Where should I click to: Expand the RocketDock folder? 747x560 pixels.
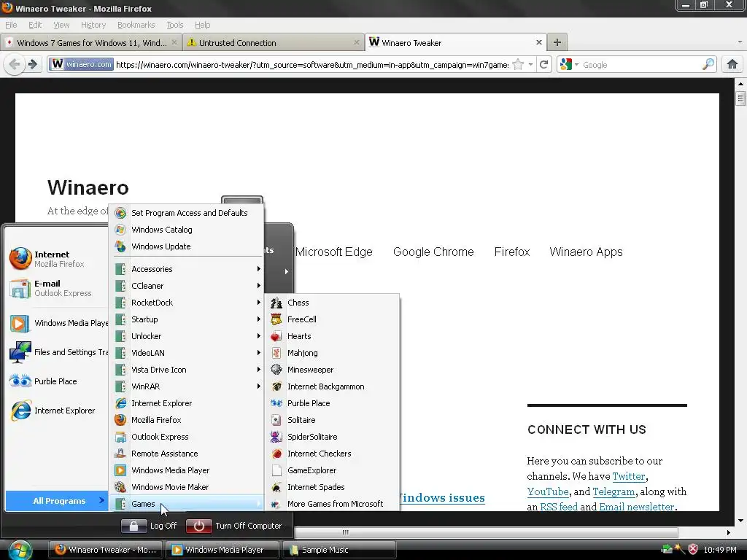(187, 303)
